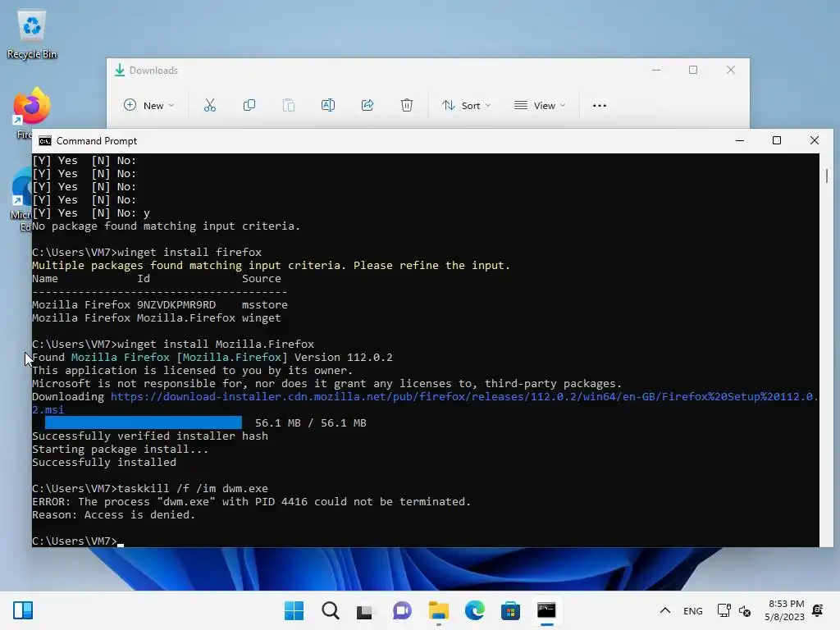The height and width of the screenshot is (630, 840).
Task: Open the Chat taskbar icon
Action: point(402,610)
